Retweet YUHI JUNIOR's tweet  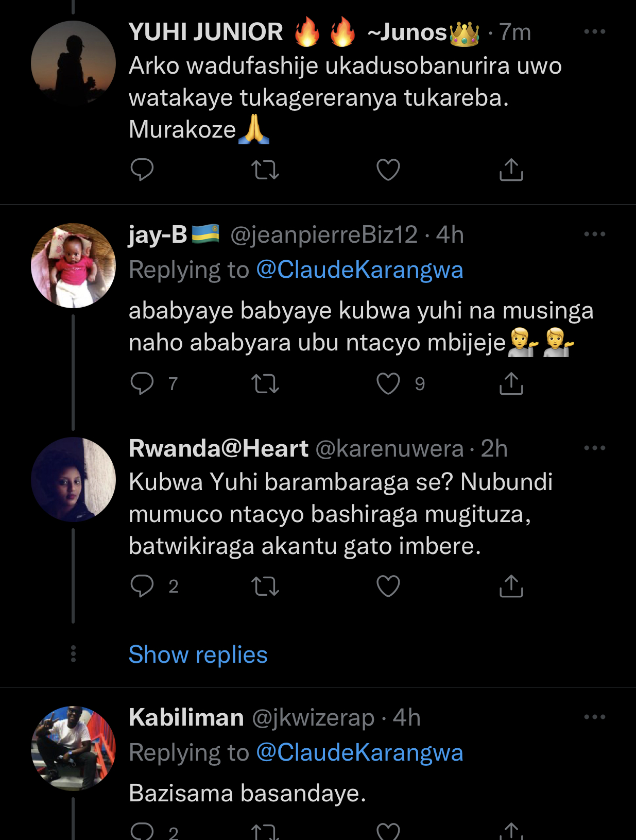click(265, 170)
